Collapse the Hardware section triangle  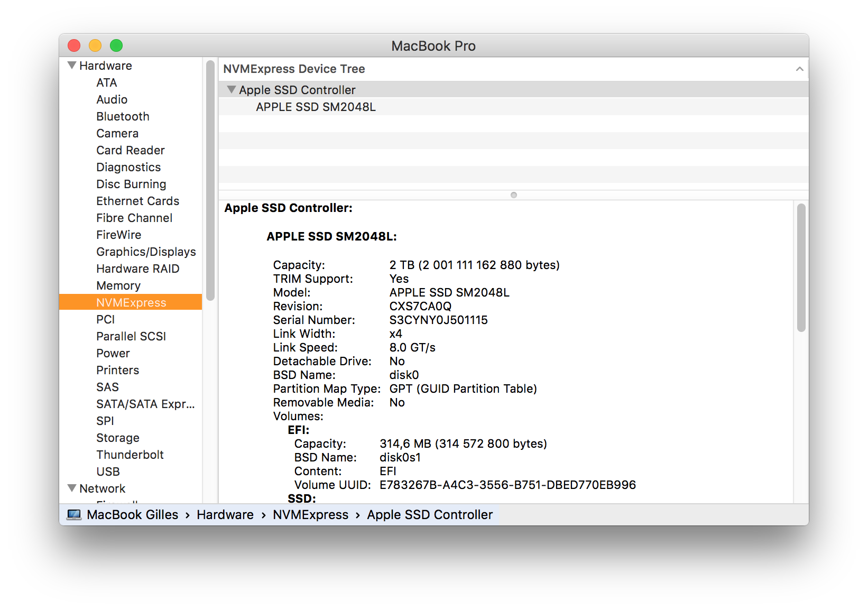(x=72, y=66)
